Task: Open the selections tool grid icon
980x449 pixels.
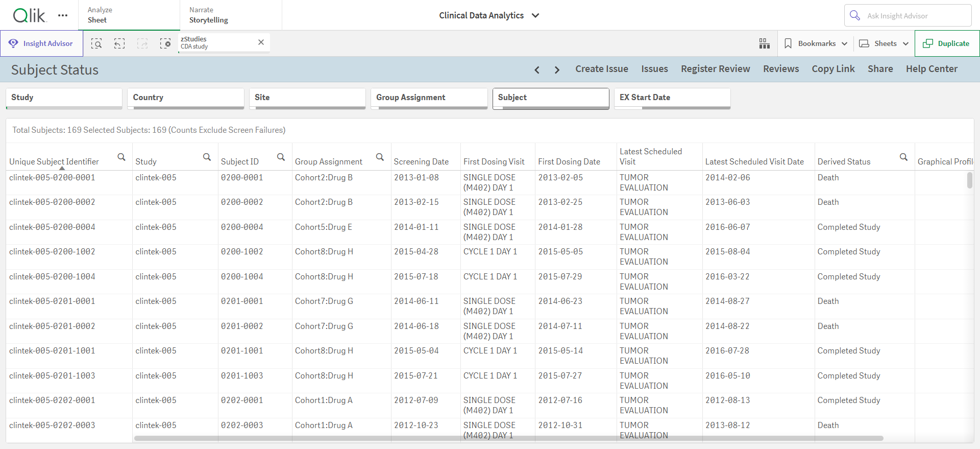Action: [x=764, y=43]
